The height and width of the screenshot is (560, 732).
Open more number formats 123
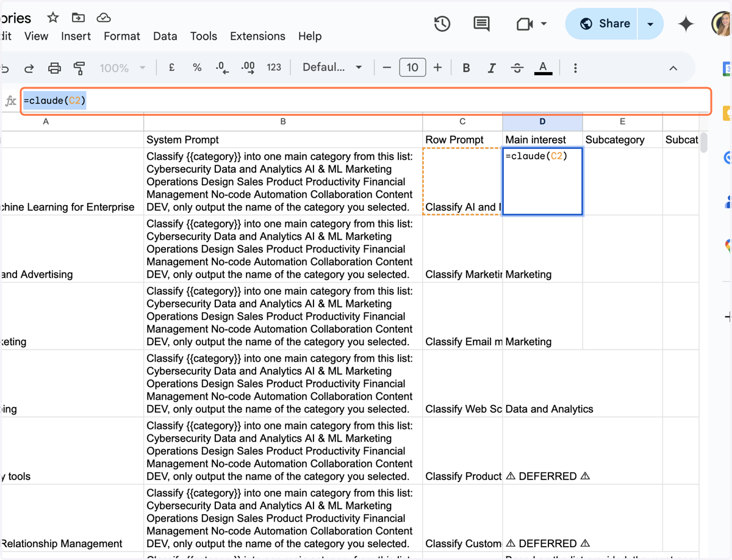coord(274,68)
